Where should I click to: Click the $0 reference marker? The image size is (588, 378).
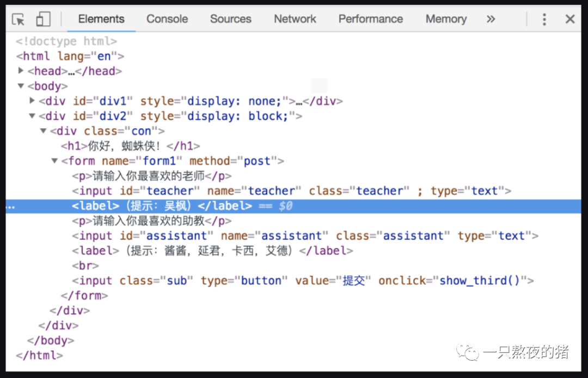pos(285,206)
